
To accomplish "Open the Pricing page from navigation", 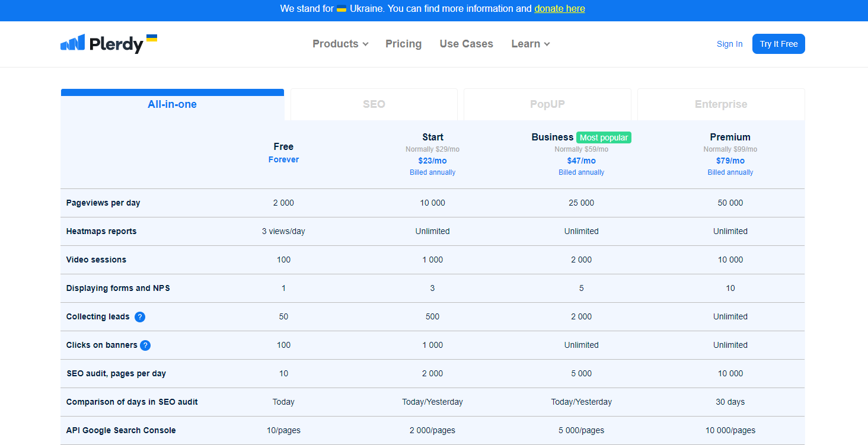I will point(403,44).
